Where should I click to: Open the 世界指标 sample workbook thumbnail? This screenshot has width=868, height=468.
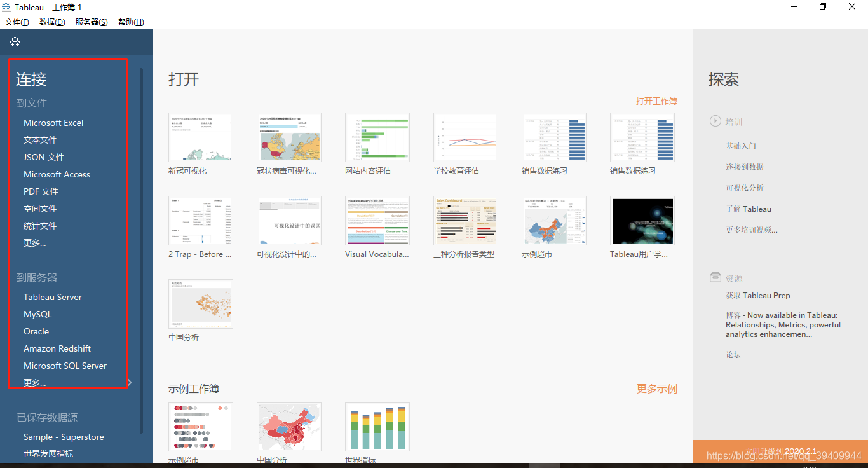click(x=377, y=427)
